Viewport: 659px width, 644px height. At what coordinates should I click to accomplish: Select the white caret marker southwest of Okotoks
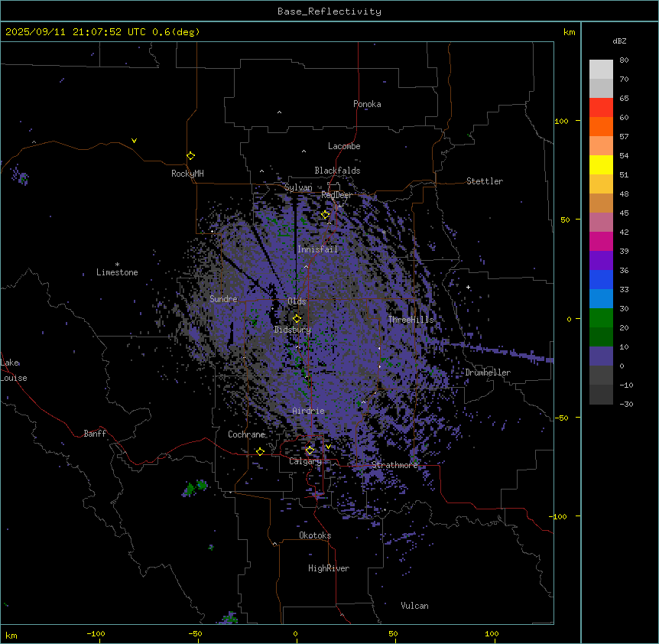click(275, 544)
